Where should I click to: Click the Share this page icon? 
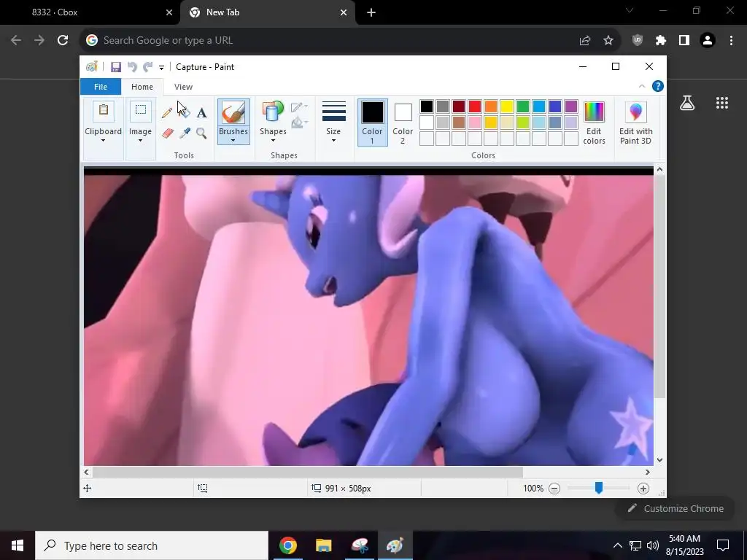[585, 41]
